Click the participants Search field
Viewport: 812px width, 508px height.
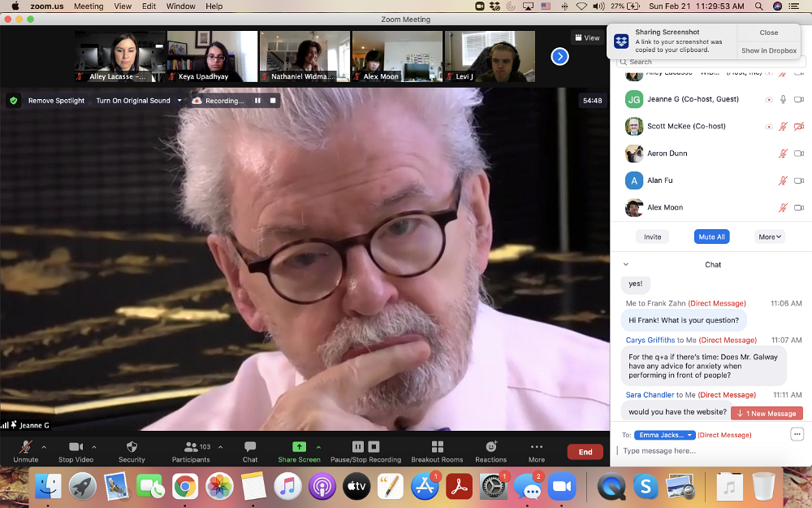pyautogui.click(x=711, y=62)
